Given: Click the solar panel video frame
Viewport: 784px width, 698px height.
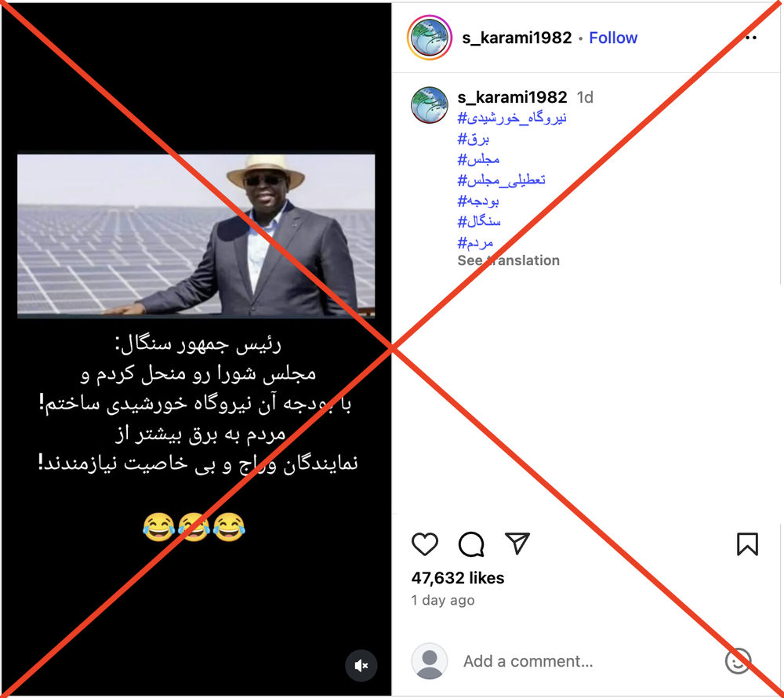Looking at the screenshot, I should click(196, 235).
